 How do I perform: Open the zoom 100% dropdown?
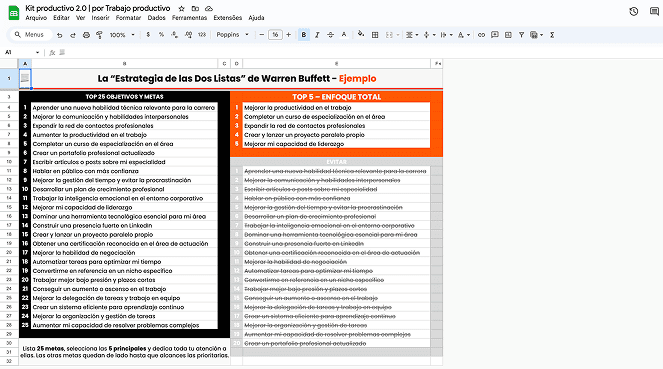coord(122,35)
